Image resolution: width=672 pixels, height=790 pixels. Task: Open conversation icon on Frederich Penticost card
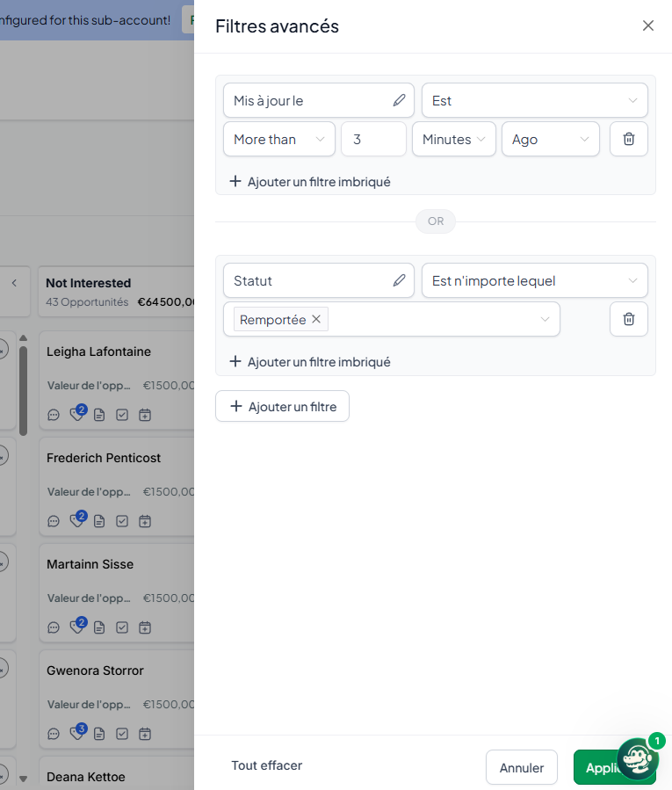coord(54,521)
